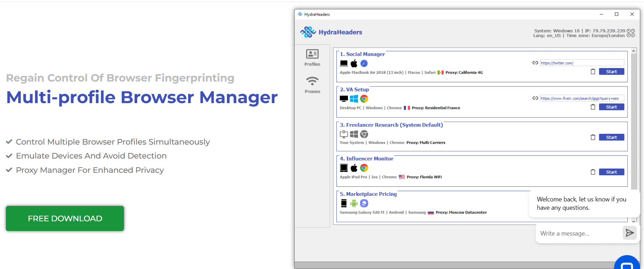This screenshot has width=644, height=269.
Task: Click the profile list vertical scrollbar thumb
Action: pyautogui.click(x=634, y=122)
